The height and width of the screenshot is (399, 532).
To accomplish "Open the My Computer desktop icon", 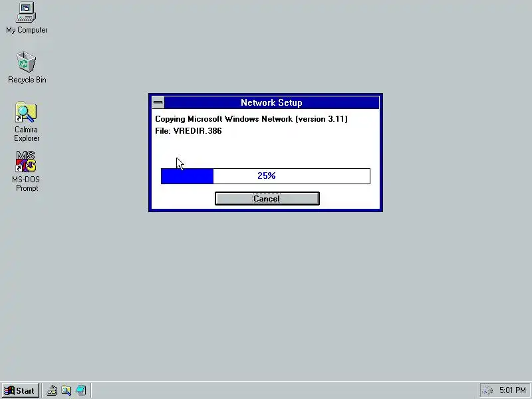I will pos(26,18).
